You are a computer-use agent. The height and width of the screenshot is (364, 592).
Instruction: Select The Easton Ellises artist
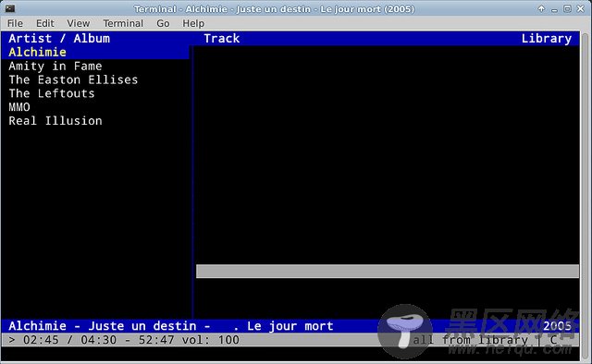tap(73, 79)
